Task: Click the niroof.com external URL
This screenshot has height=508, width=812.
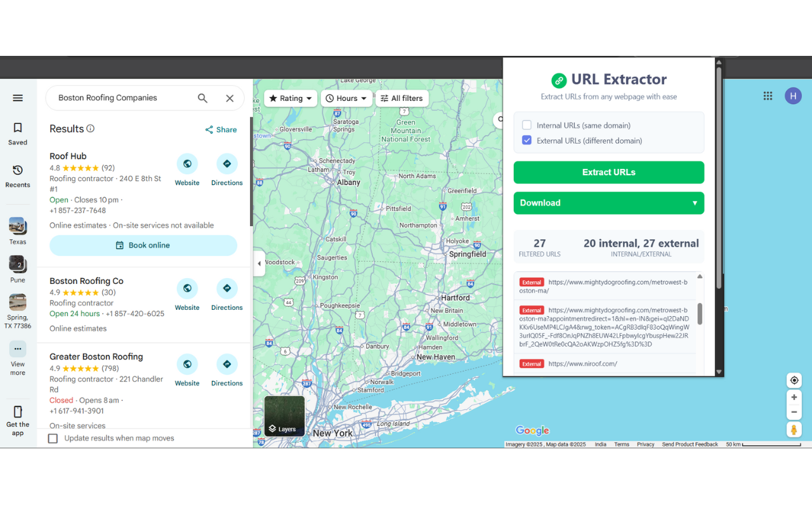Action: [583, 364]
